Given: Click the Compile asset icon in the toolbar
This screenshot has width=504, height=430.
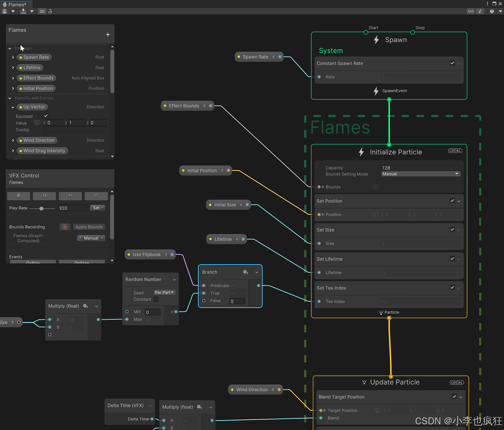Looking at the screenshot, I should (23, 11).
